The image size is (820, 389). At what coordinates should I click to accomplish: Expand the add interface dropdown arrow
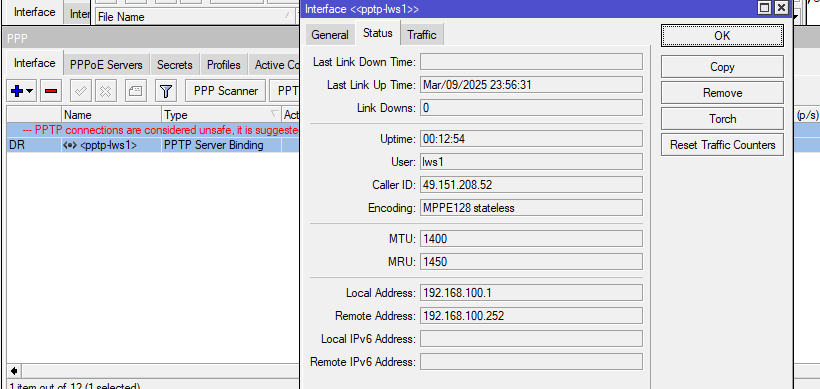click(x=30, y=91)
